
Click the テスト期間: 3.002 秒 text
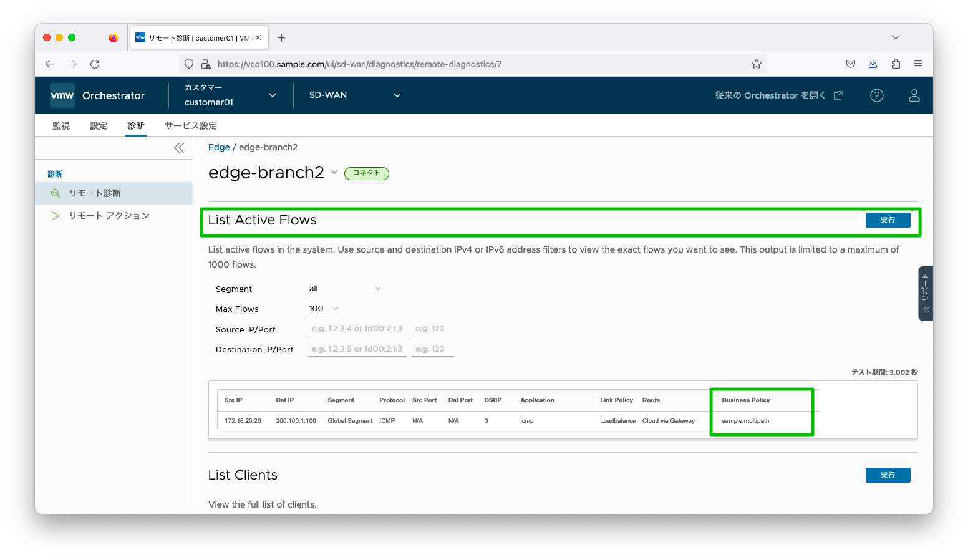pos(884,372)
